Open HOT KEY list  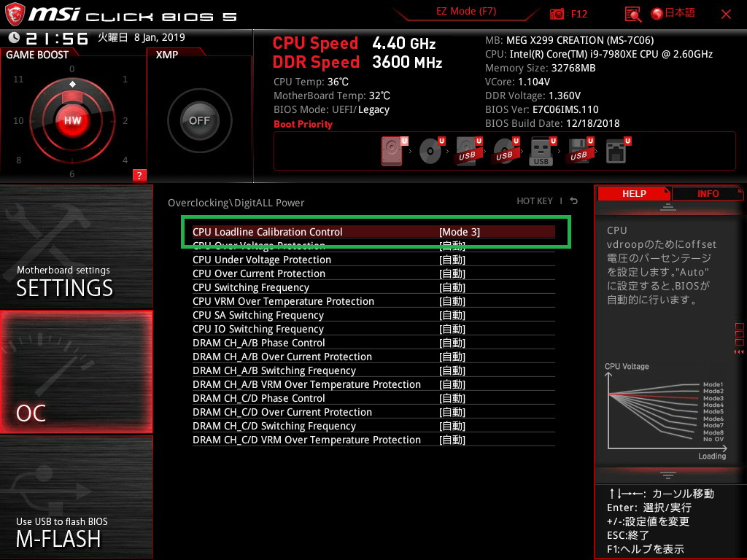[535, 201]
